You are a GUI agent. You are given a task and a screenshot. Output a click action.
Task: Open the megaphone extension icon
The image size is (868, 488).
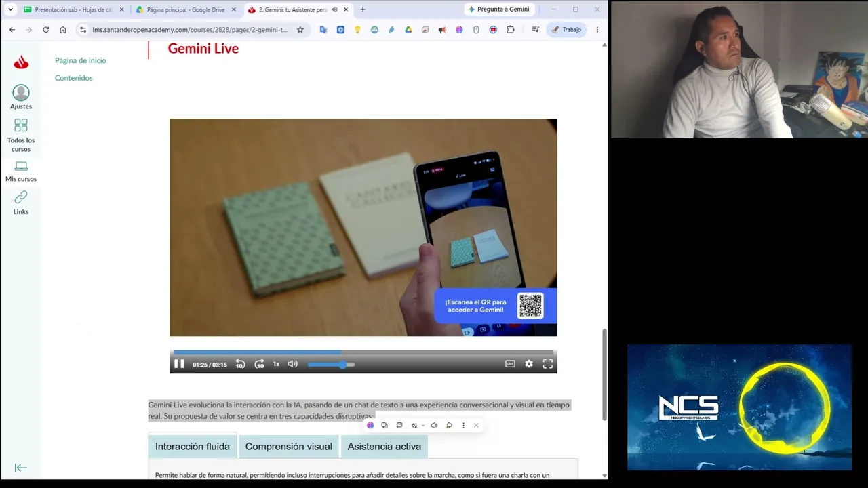[442, 30]
